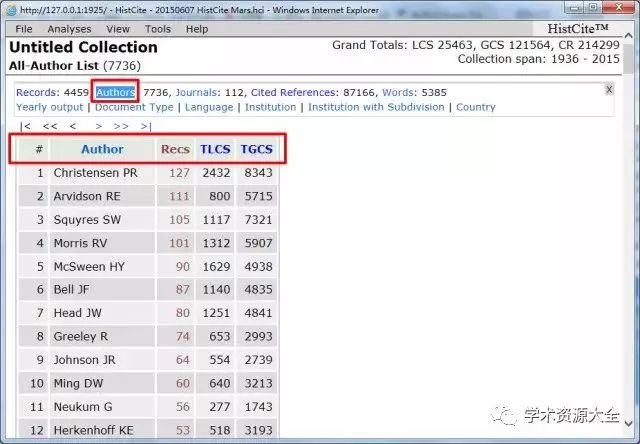Go to last page of list

tap(146, 127)
